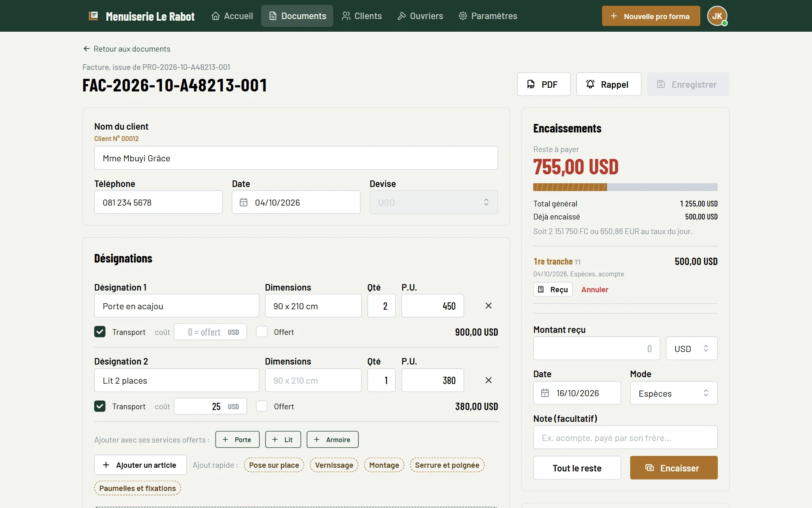Click Tout le reste button

point(577,468)
